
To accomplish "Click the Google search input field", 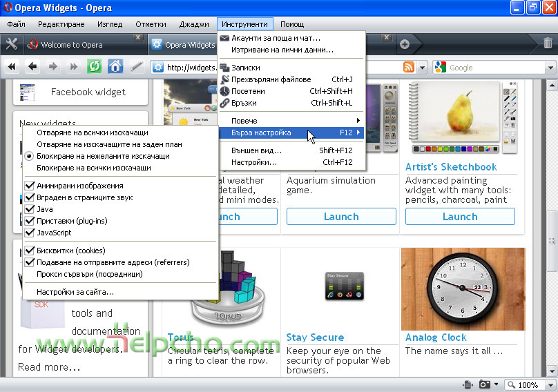I will [x=497, y=67].
